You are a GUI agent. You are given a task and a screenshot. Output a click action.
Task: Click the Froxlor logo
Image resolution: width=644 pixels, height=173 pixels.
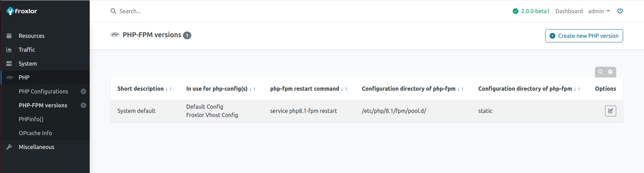(x=22, y=11)
